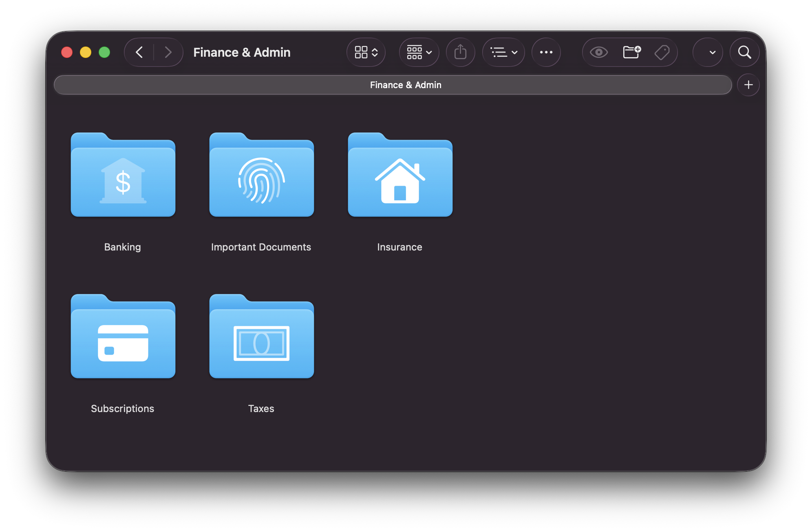
Task: Open the Banking folder
Action: point(122,175)
